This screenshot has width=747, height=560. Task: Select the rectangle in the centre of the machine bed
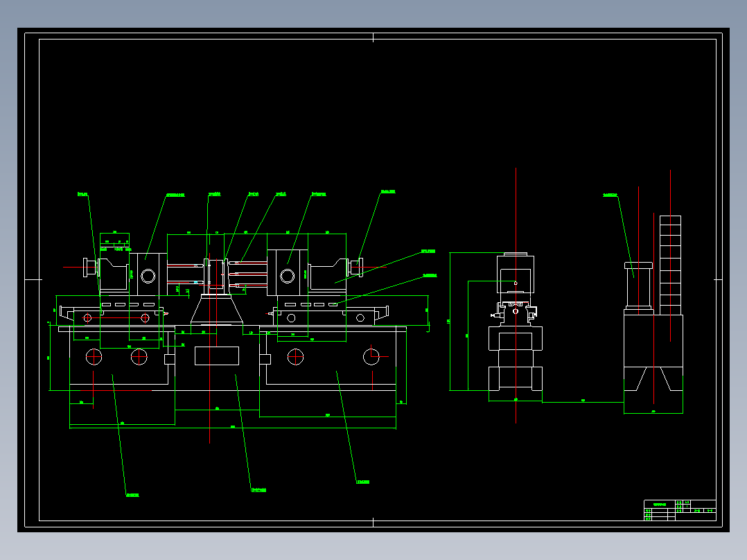point(217,356)
